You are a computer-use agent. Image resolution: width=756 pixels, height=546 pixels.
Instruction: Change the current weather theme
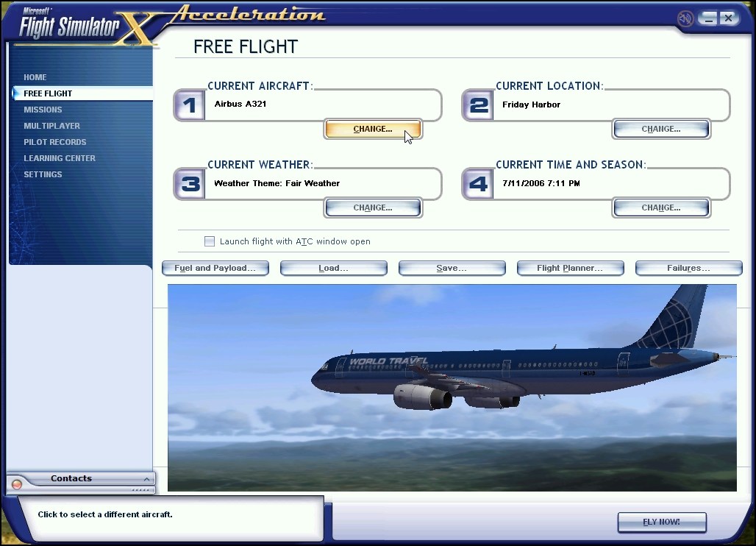[373, 208]
